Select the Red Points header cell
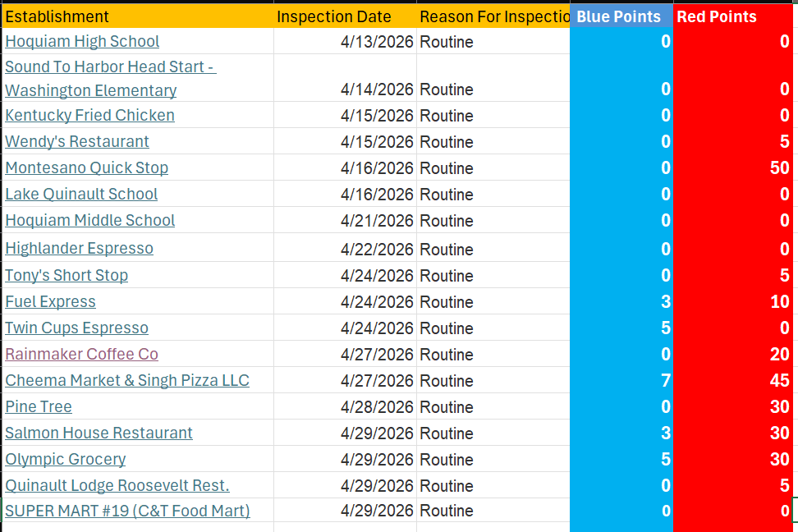The image size is (798, 532). click(733, 16)
